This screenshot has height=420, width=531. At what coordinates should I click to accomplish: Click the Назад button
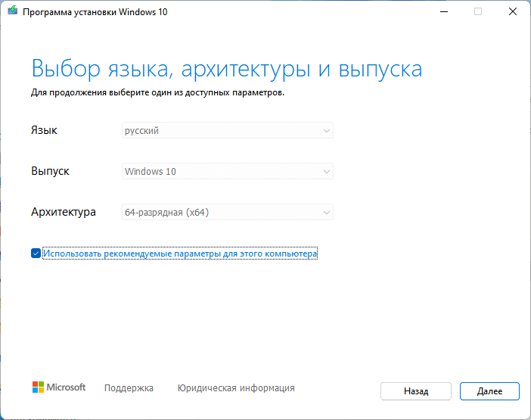pyautogui.click(x=416, y=391)
